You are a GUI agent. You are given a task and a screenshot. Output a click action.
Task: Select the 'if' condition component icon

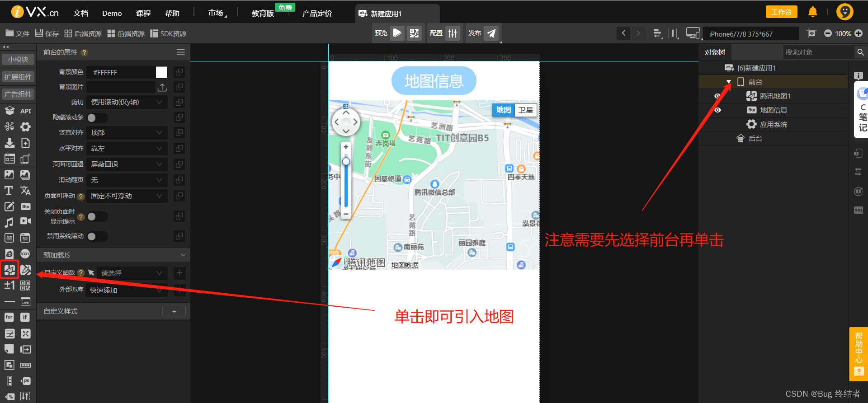pyautogui.click(x=25, y=317)
